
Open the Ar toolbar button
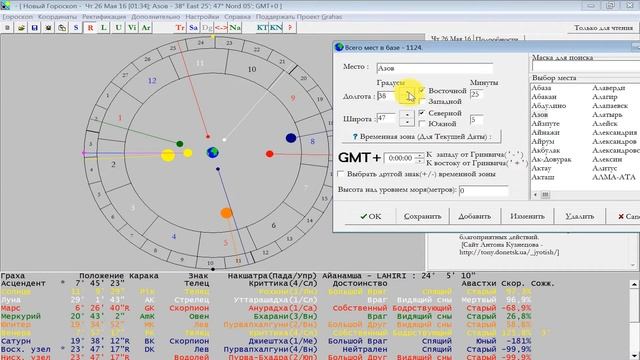point(146,28)
